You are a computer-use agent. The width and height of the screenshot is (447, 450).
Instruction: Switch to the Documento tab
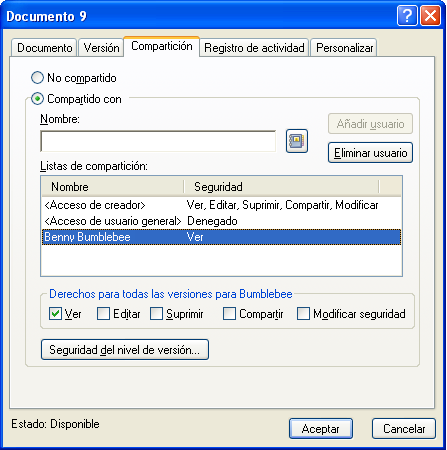[44, 48]
